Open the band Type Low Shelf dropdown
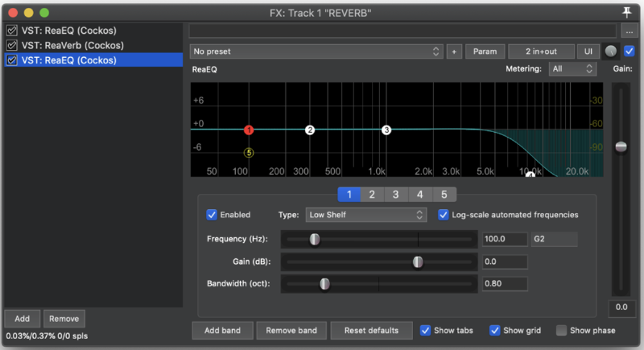This screenshot has height=350, width=644. point(366,215)
